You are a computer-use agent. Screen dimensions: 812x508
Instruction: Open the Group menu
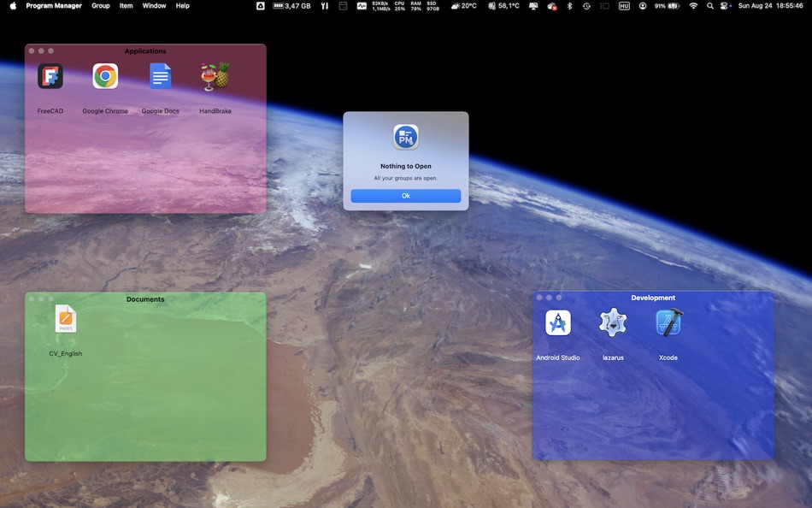101,6
